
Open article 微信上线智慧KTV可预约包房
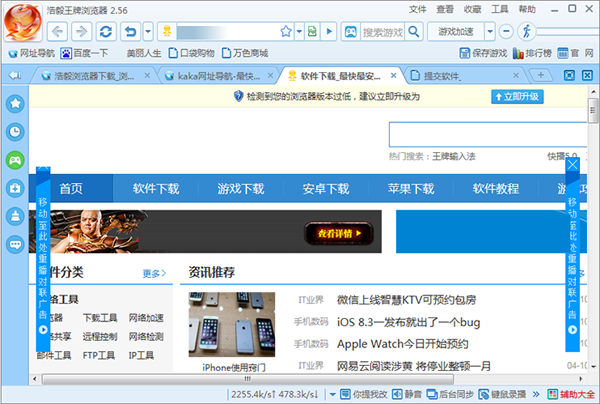coord(406,300)
